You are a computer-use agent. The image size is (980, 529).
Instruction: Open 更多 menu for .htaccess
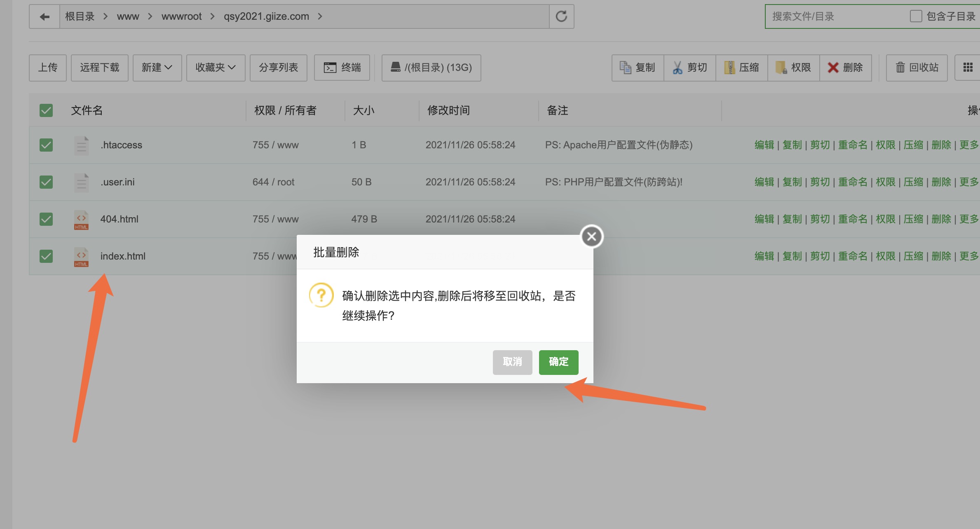968,145
